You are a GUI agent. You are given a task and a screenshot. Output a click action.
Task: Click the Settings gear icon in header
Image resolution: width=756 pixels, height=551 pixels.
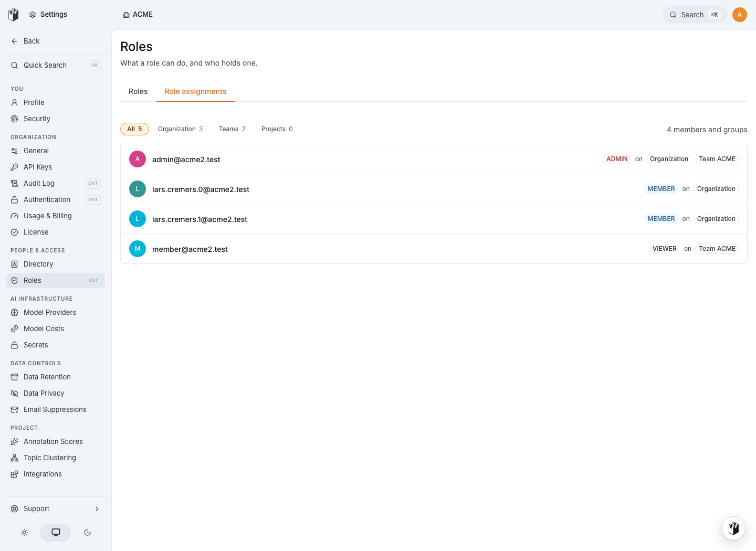coord(33,15)
